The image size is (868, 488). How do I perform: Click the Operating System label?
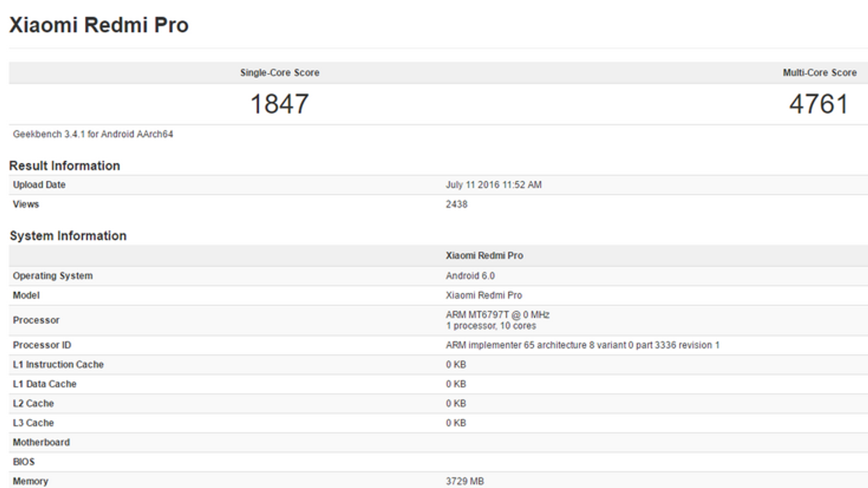coord(53,276)
